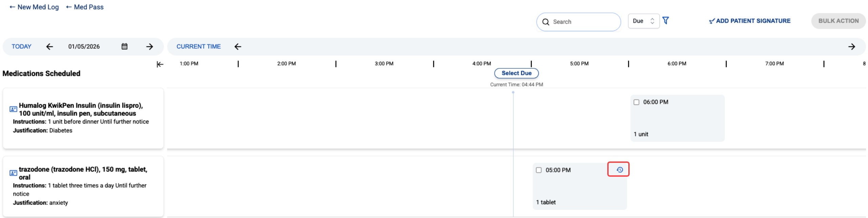Advance to next date with right arrow
The height and width of the screenshot is (218, 868).
tap(150, 46)
